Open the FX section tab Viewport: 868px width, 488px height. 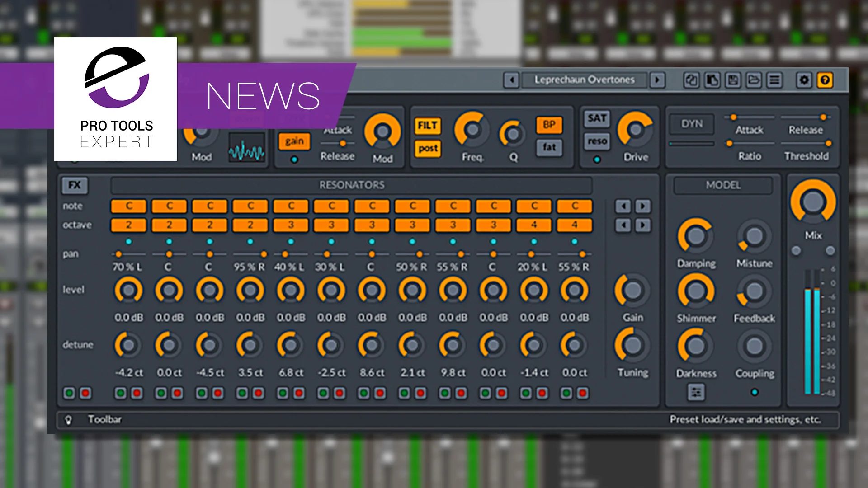(75, 185)
